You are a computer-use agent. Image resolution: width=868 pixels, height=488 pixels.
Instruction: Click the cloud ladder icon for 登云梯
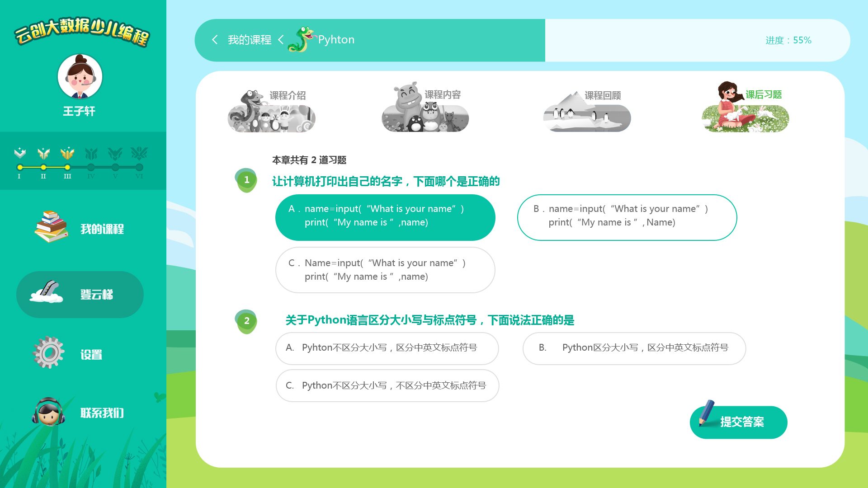pos(47,292)
